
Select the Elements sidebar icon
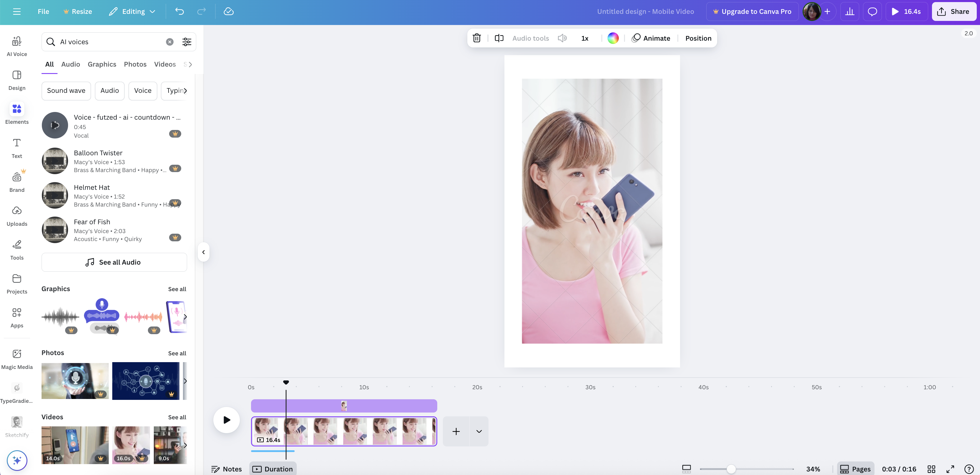[x=17, y=113]
